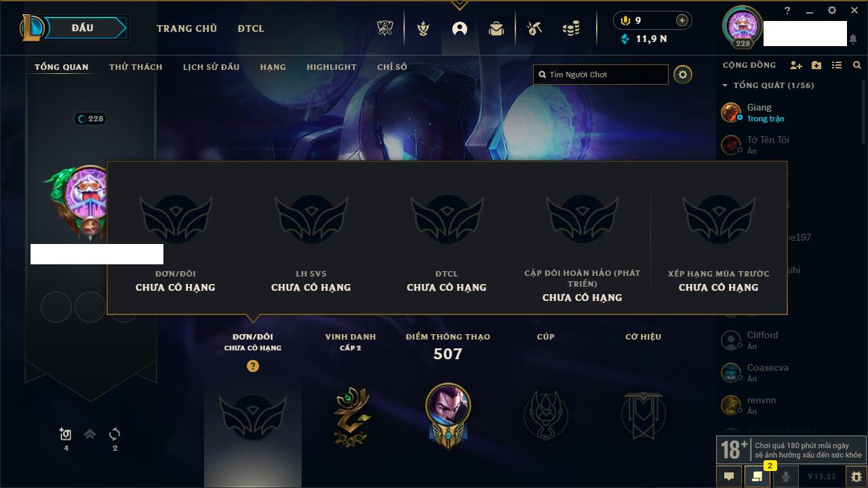Click the plus button to purchase RP

tap(682, 20)
